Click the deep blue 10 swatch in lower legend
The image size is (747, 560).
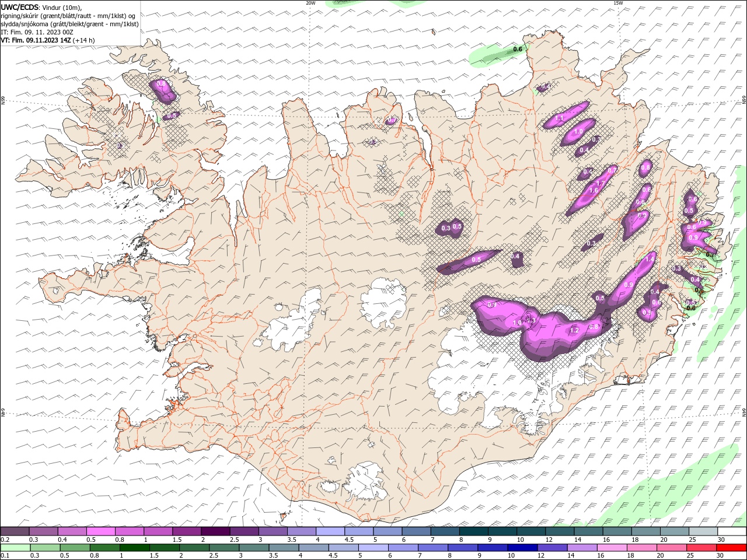(x=522, y=548)
